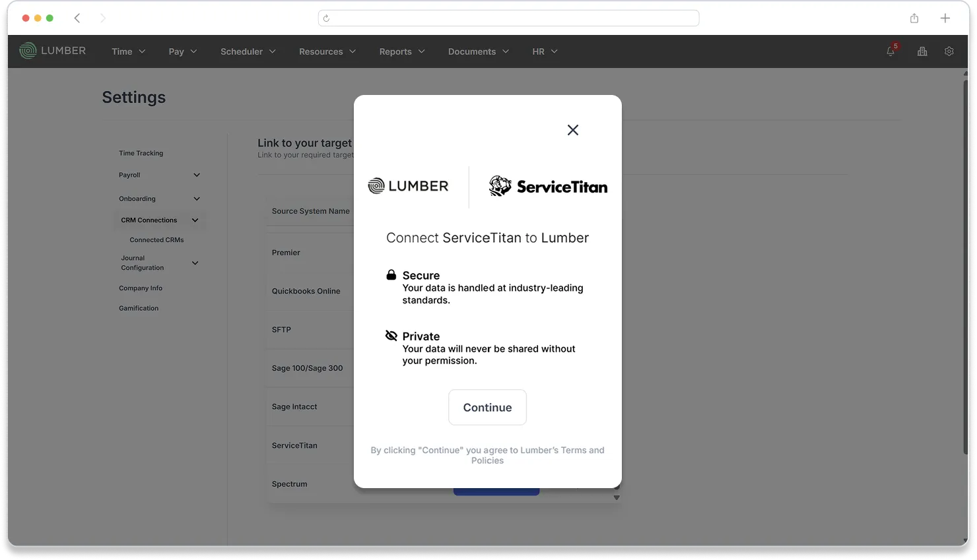The image size is (977, 560).
Task: Open Connected CRMs sub-item
Action: [156, 240]
